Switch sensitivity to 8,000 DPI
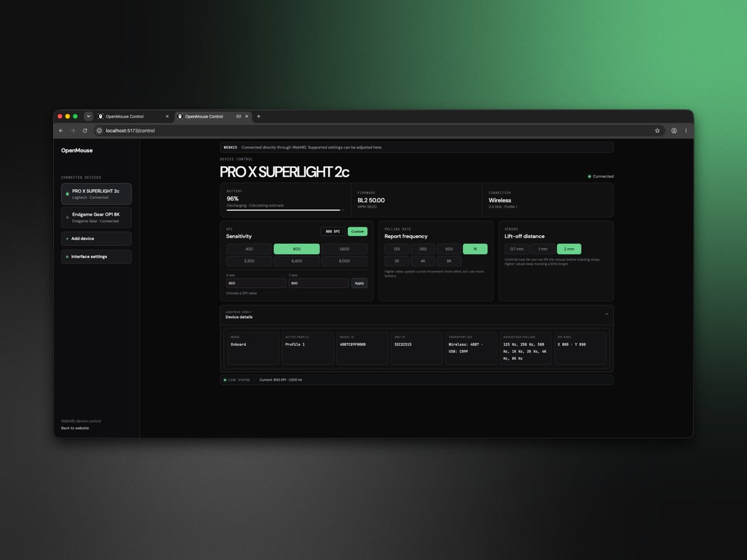The height and width of the screenshot is (560, 747). click(x=344, y=261)
